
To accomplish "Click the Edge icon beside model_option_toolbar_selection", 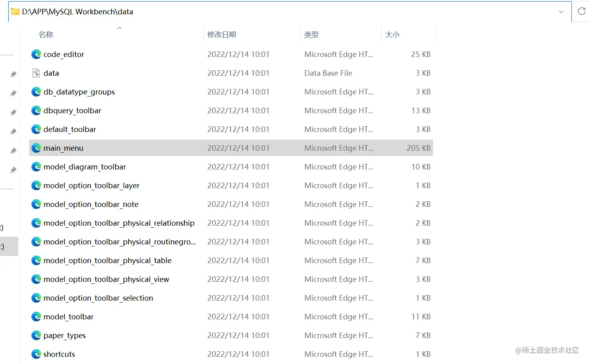I will point(36,298).
